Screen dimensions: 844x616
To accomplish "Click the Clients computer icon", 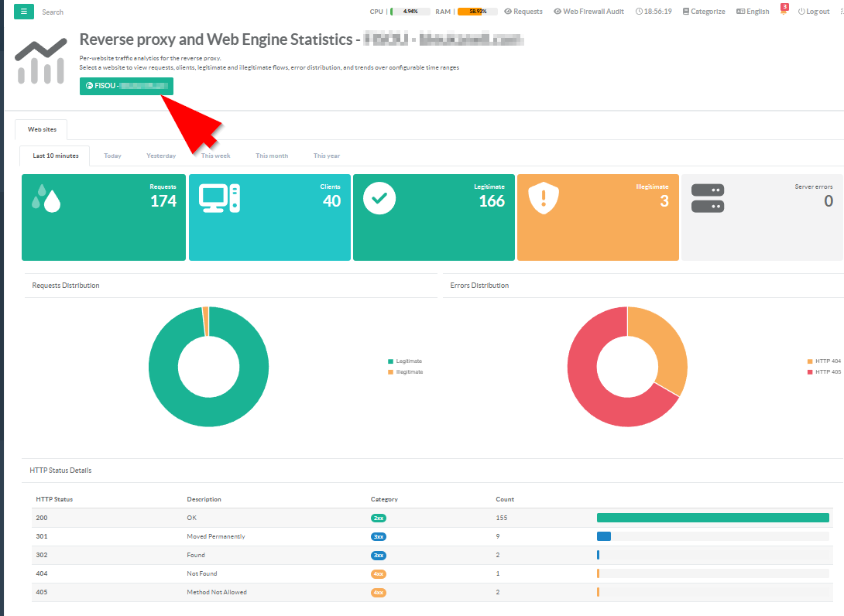I will tap(220, 198).
